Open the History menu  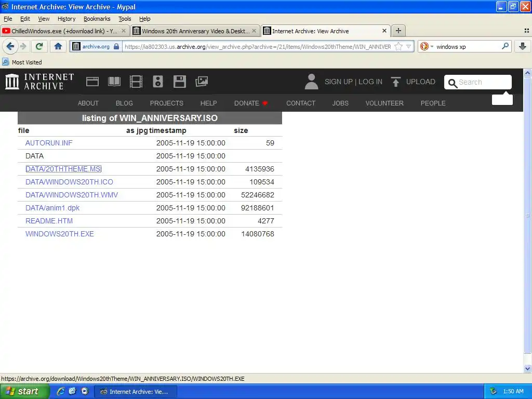pyautogui.click(x=66, y=19)
